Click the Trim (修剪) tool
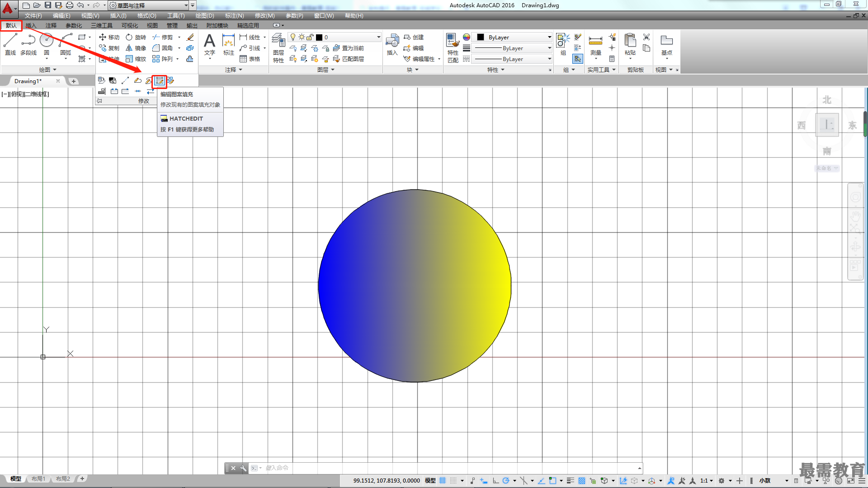 [x=162, y=37]
